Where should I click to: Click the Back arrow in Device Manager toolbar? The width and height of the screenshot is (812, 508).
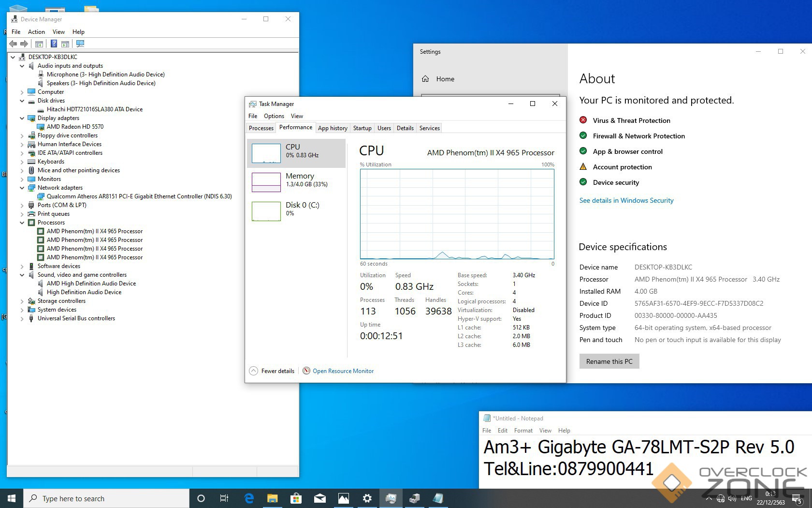pyautogui.click(x=13, y=44)
